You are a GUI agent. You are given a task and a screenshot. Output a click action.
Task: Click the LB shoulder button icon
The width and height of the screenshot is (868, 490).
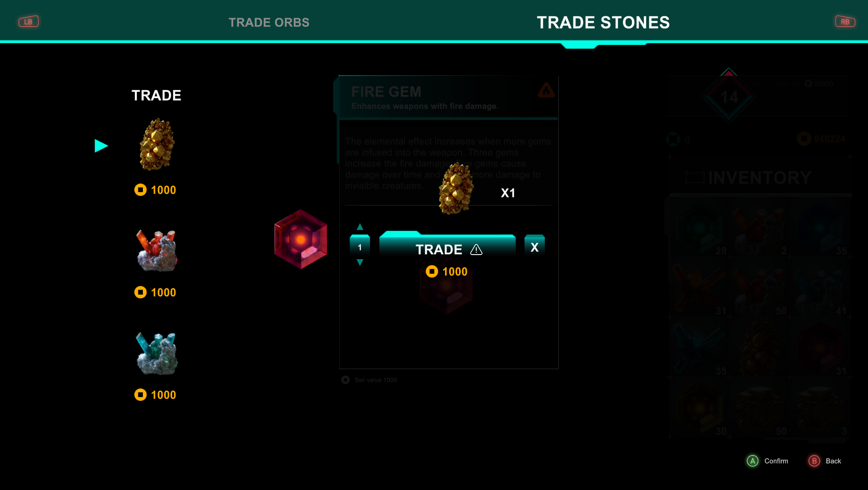point(28,21)
